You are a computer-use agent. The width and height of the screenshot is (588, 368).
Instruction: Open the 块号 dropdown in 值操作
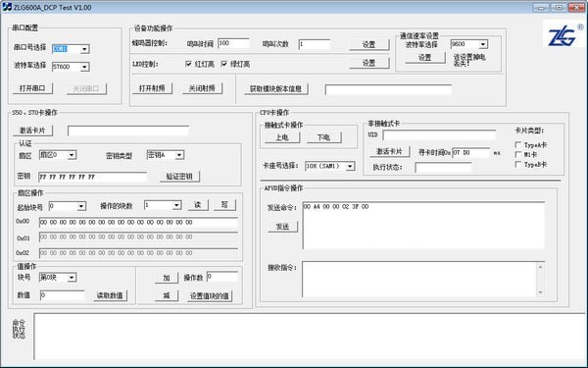tap(72, 278)
